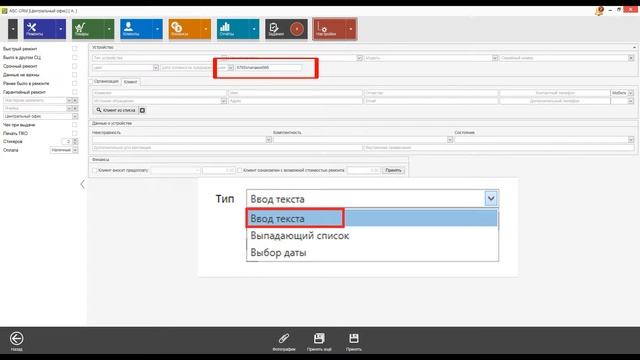
Task: Expand the Ремонты tile dropdown arrow
Action: click(x=61, y=29)
